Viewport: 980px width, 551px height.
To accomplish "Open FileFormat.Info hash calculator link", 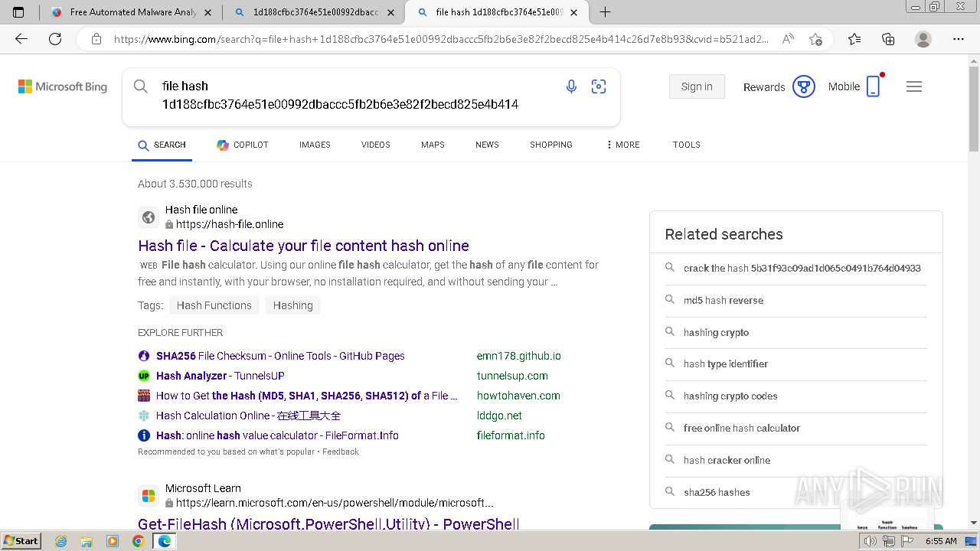I will point(277,435).
